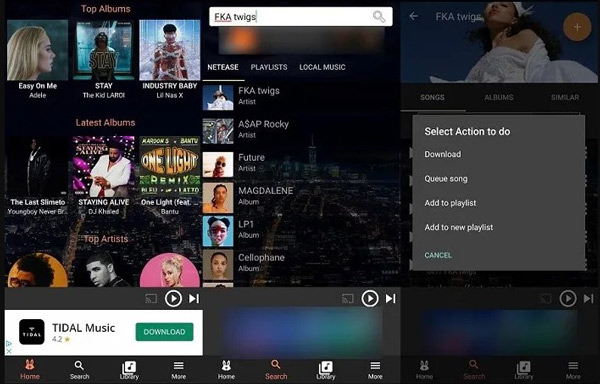The width and height of the screenshot is (600, 384).
Task: Open the blonde artist on pink background
Action: [170, 270]
